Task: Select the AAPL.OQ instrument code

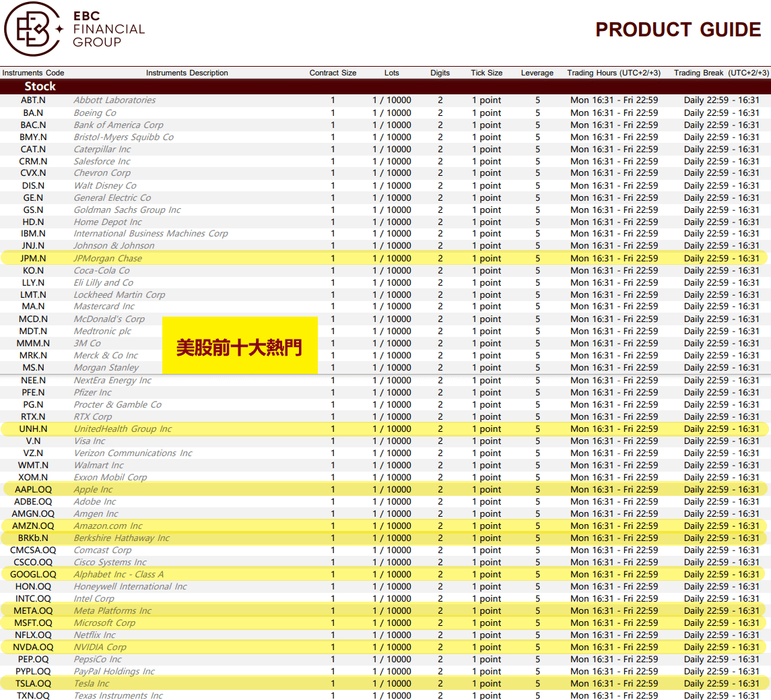Action: 33,489
